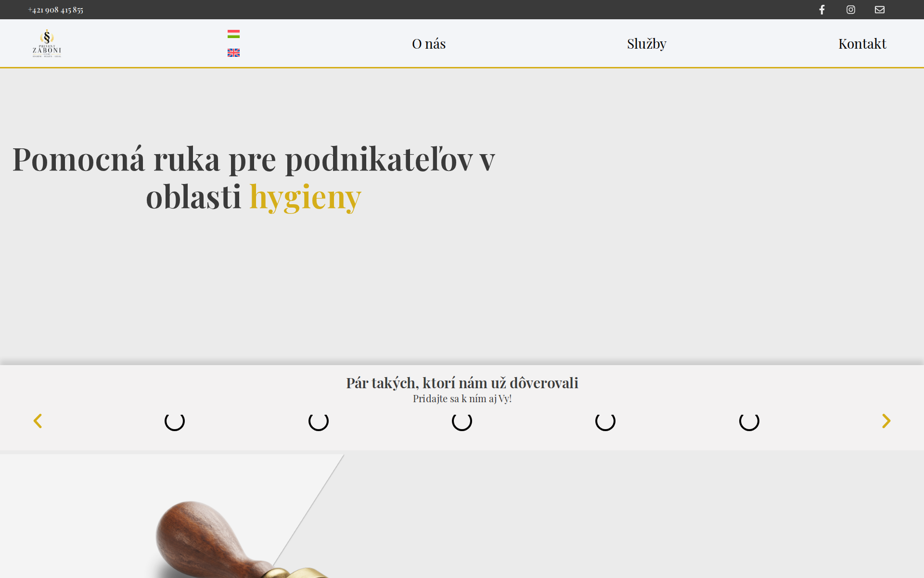This screenshot has width=924, height=578.
Task: Click the last spinner in the carousel strip
Action: (x=749, y=421)
